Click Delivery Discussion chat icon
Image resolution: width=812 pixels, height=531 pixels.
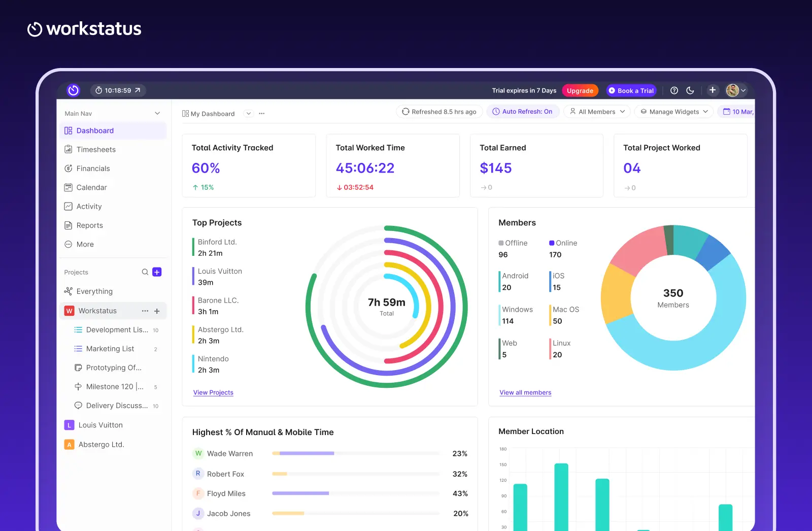click(x=78, y=406)
